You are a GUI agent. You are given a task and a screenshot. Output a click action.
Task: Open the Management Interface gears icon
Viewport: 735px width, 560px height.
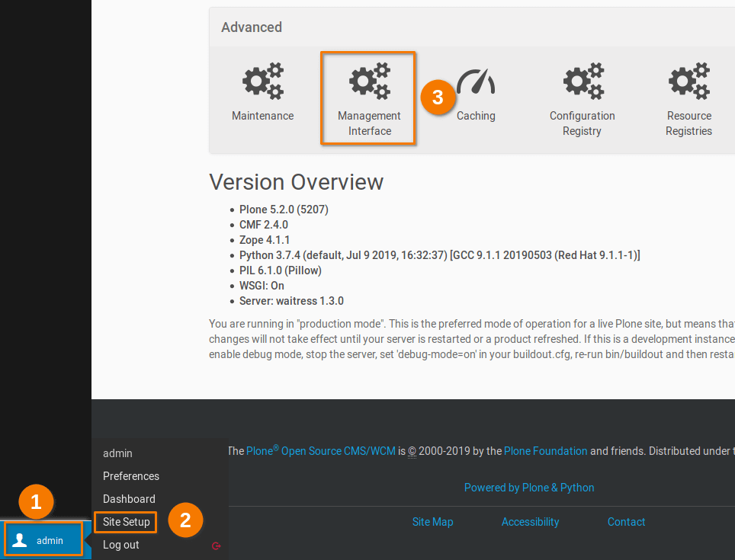coord(369,81)
